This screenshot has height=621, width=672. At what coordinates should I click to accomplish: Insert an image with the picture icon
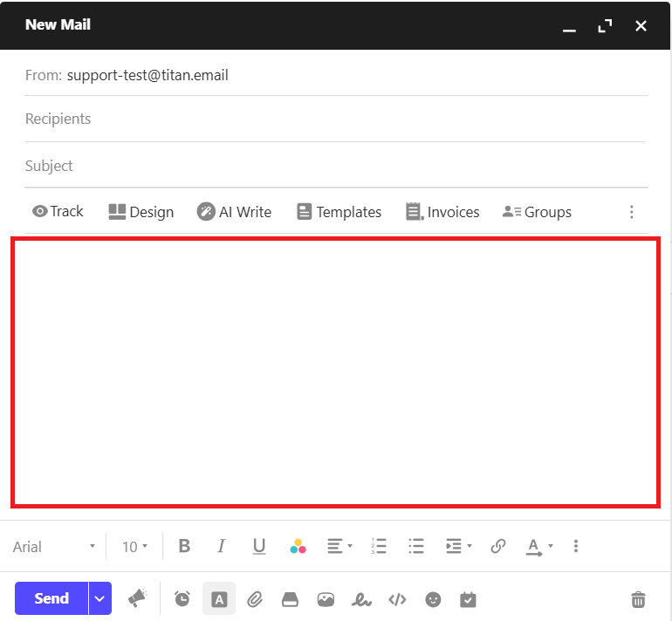pos(326,599)
